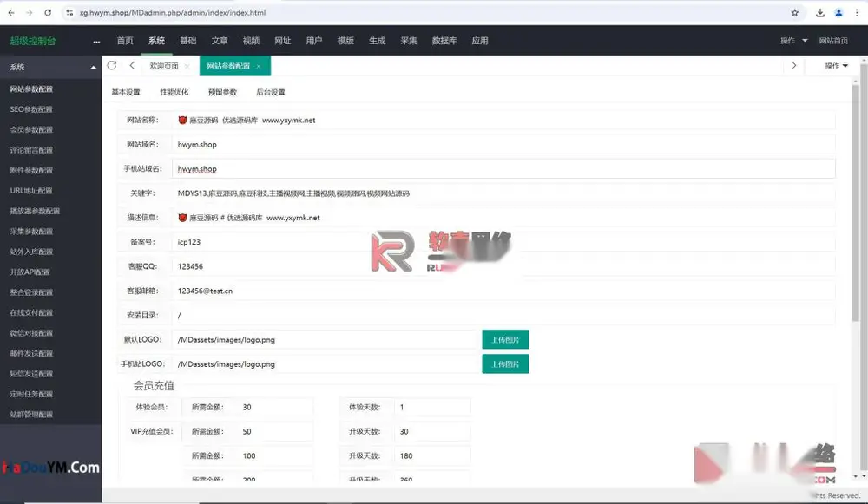
Task: Bookmark this page with the star icon
Action: click(795, 13)
